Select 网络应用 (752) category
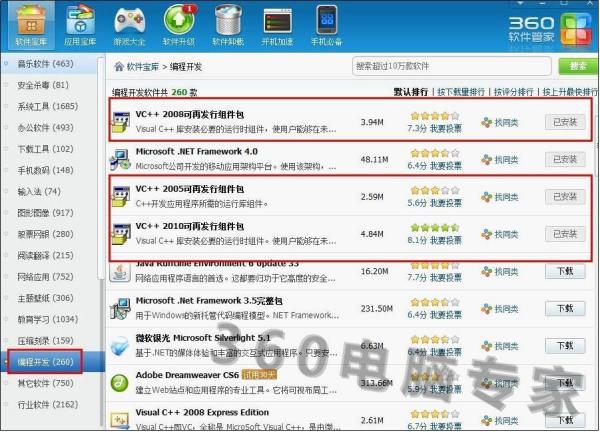The height and width of the screenshot is (432, 600). click(45, 276)
